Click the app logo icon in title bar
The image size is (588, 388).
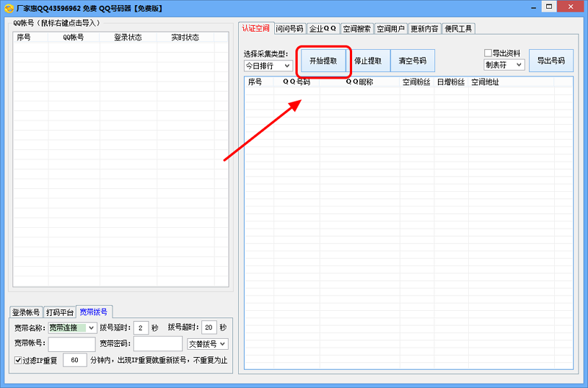pyautogui.click(x=9, y=8)
